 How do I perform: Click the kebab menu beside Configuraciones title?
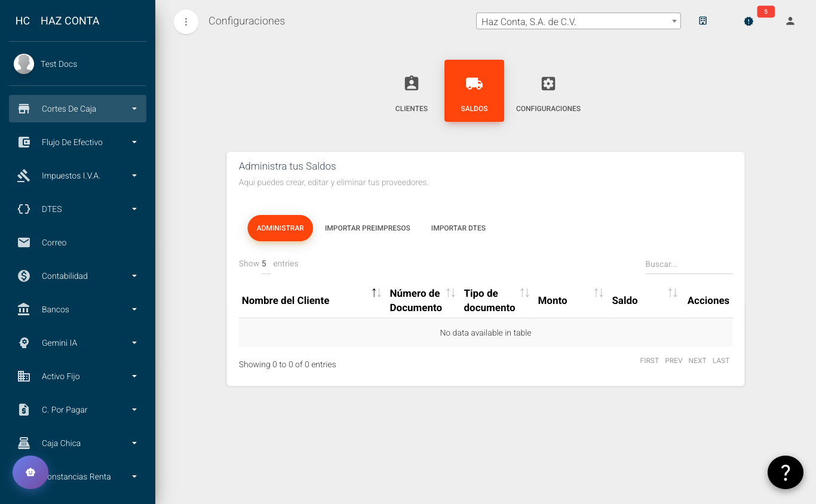pos(186,21)
